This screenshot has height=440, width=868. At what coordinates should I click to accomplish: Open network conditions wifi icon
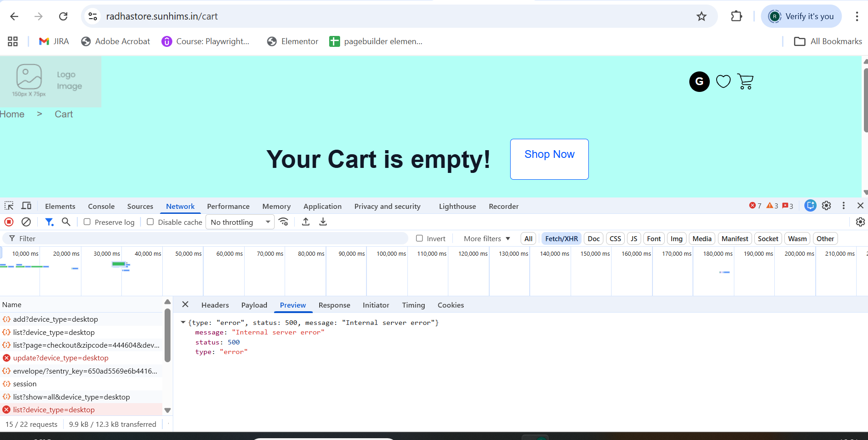(284, 222)
